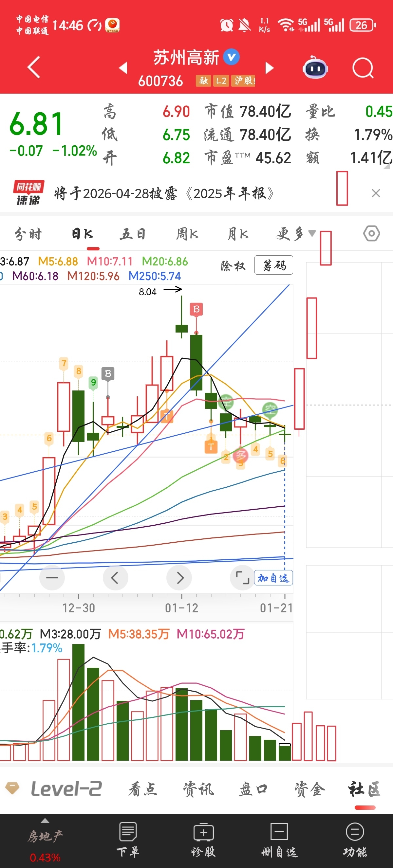Screen dimensions: 393x868
Task: Tap the blue verified V badge
Action: point(232,57)
